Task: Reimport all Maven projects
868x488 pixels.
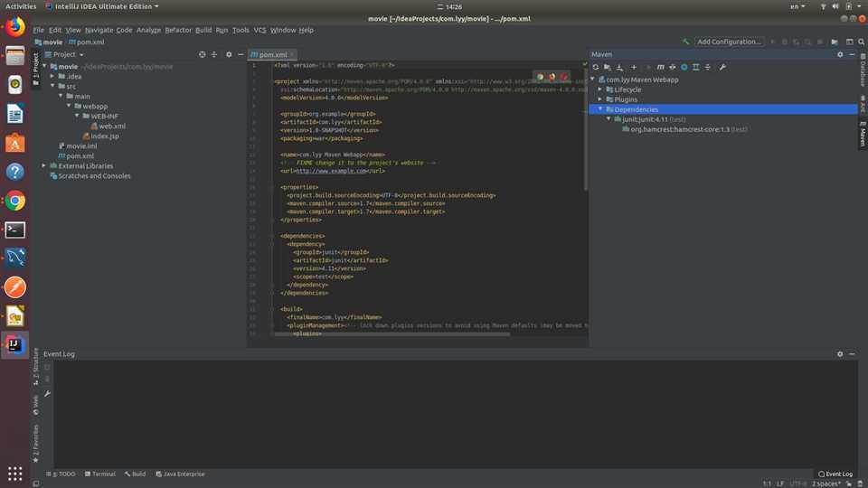Action: tap(596, 67)
